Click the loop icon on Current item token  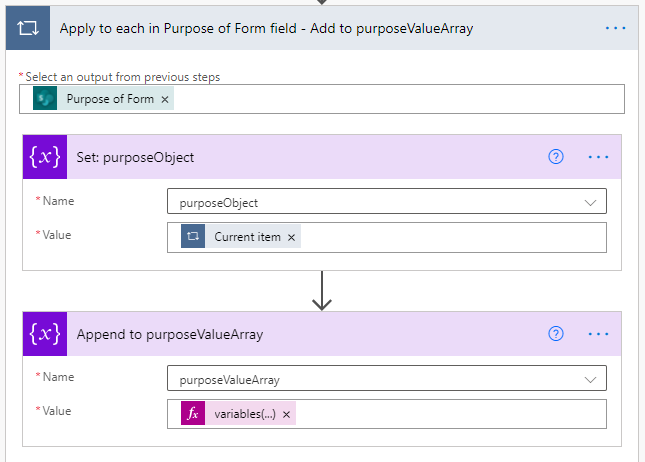[193, 236]
